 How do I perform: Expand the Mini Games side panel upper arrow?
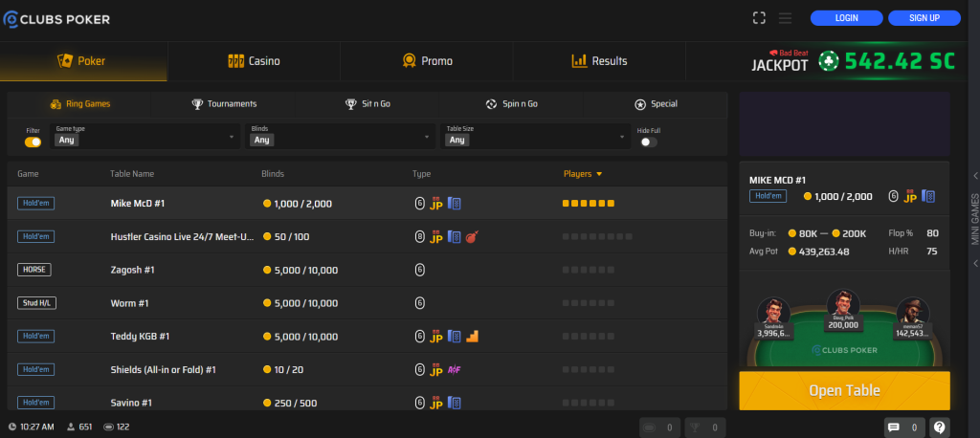[x=975, y=176]
